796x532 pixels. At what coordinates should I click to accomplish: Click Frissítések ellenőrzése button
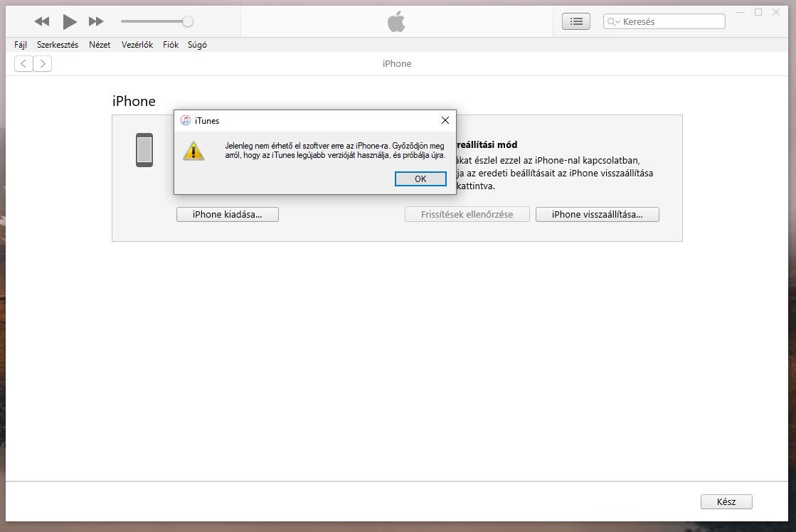coord(467,214)
